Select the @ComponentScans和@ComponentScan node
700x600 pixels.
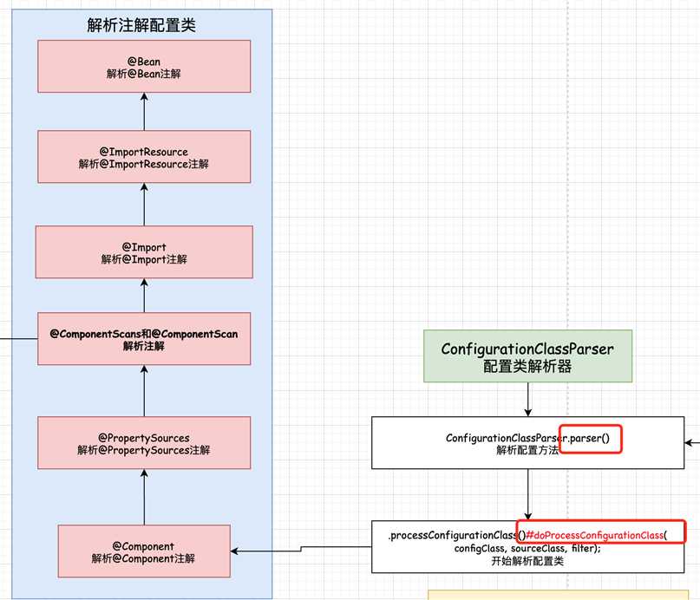coord(144,339)
